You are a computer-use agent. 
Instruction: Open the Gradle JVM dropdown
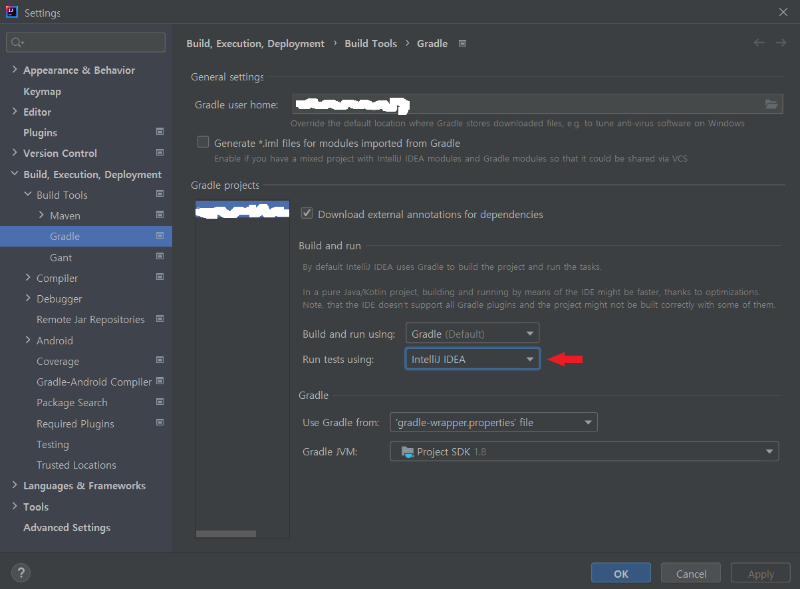(584, 452)
